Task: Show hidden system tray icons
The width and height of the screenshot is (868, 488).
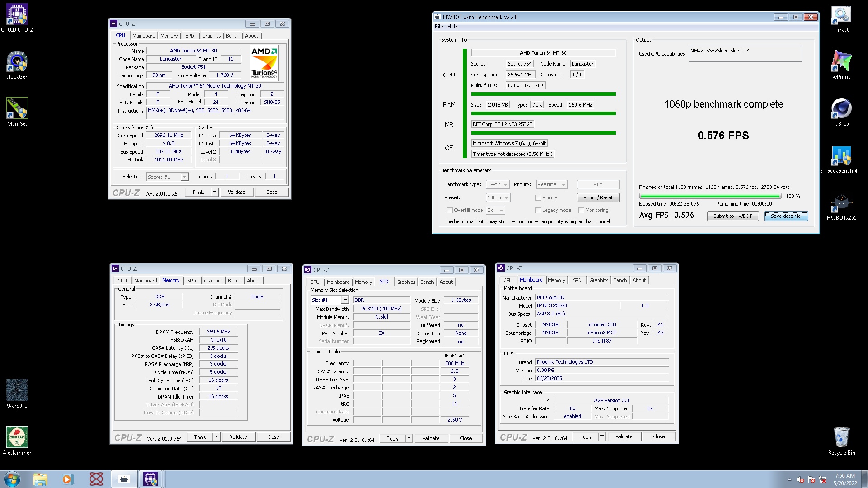Action: pyautogui.click(x=789, y=480)
